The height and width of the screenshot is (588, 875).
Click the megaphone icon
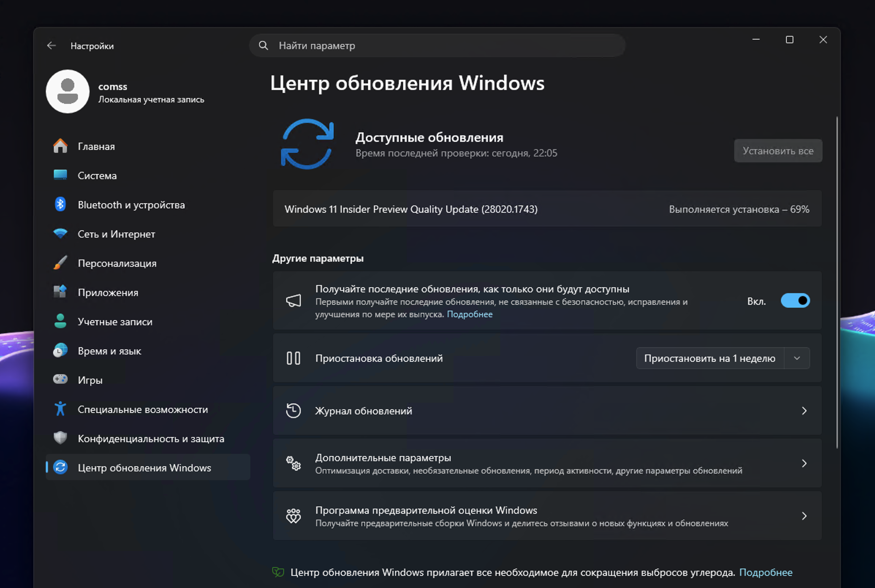point(293,300)
